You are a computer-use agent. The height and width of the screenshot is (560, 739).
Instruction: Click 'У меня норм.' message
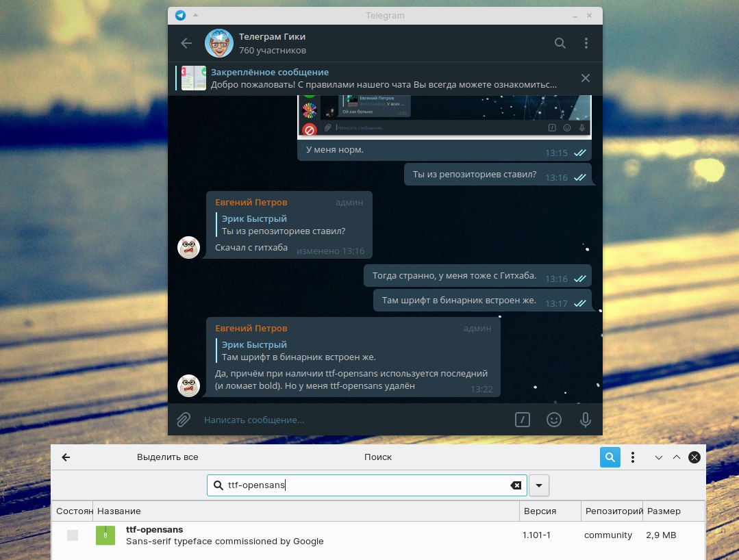tap(335, 150)
